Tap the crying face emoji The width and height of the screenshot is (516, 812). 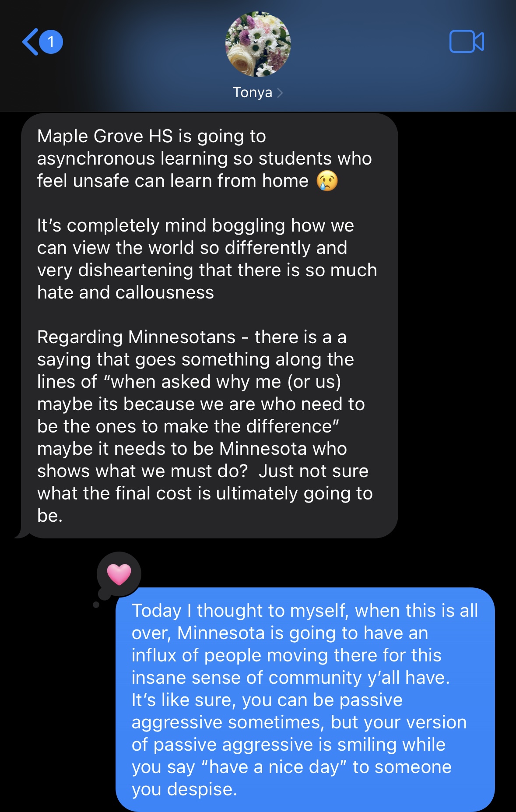(x=327, y=181)
